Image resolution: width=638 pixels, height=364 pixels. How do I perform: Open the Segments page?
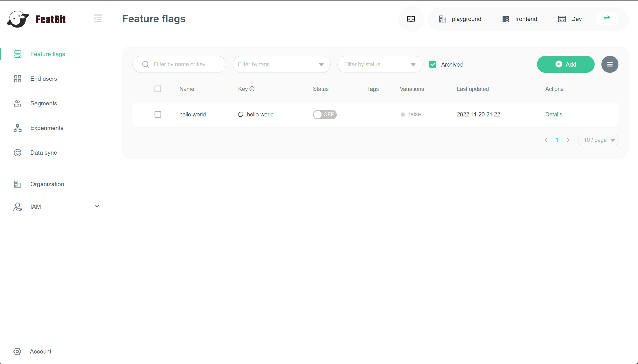(44, 103)
